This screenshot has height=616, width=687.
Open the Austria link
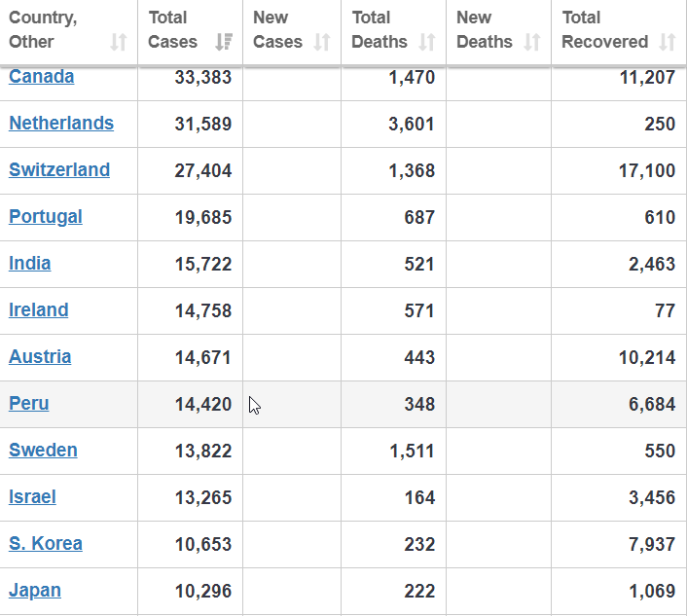coord(40,357)
